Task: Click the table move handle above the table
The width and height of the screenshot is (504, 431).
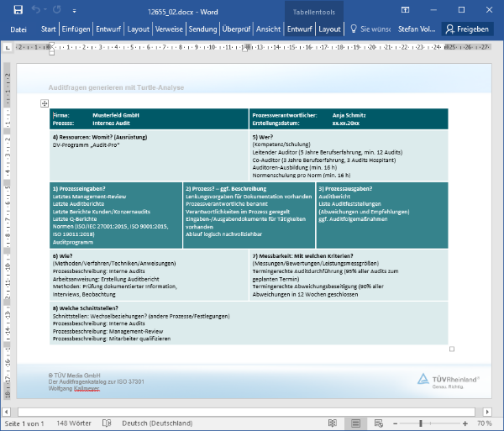Action: tap(45, 102)
